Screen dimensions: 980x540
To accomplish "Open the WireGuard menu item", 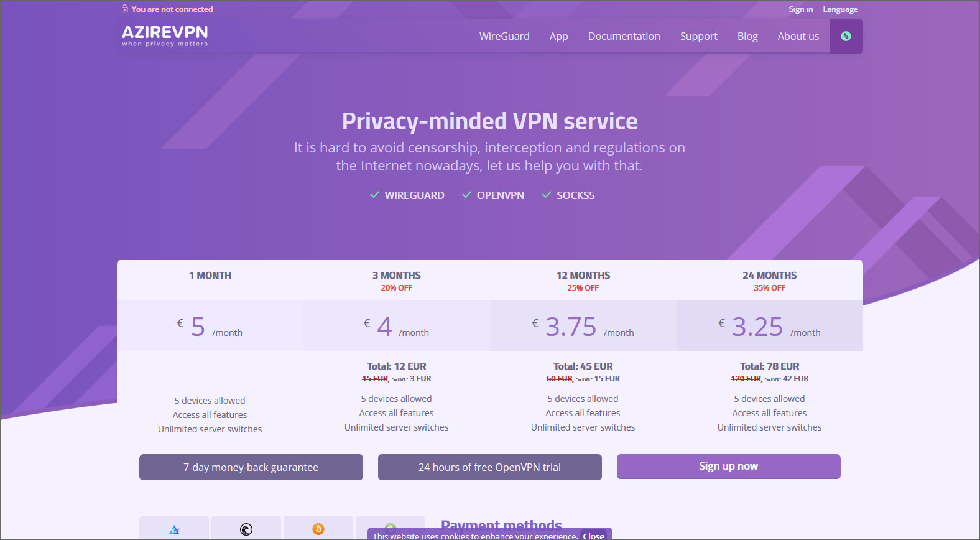I will point(504,36).
